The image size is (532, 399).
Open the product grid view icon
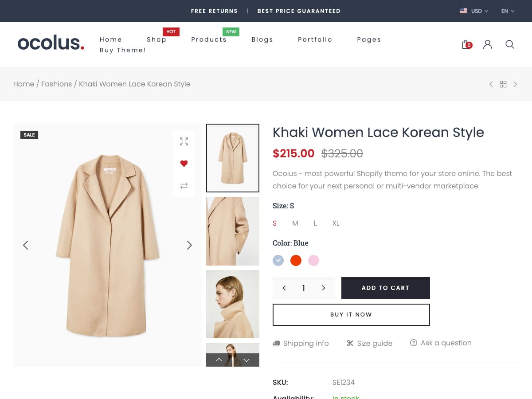point(503,84)
